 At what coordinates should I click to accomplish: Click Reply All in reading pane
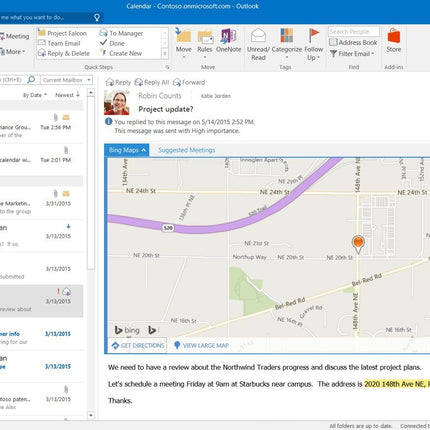[152, 82]
